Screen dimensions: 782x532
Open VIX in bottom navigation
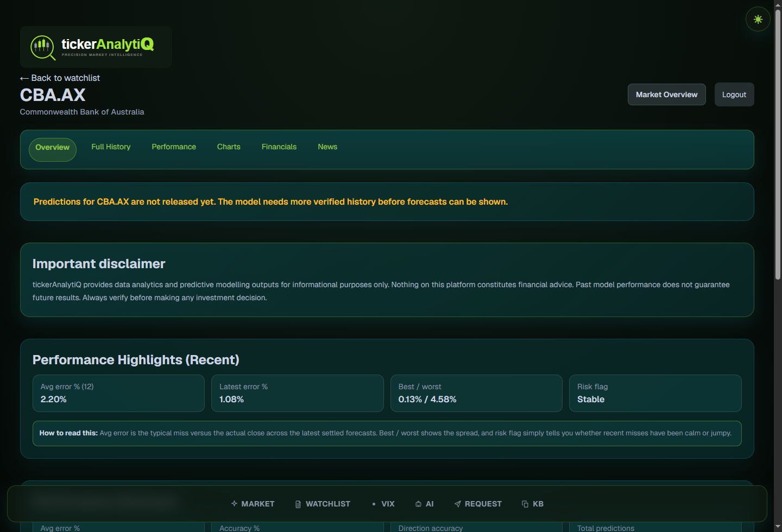click(x=383, y=504)
